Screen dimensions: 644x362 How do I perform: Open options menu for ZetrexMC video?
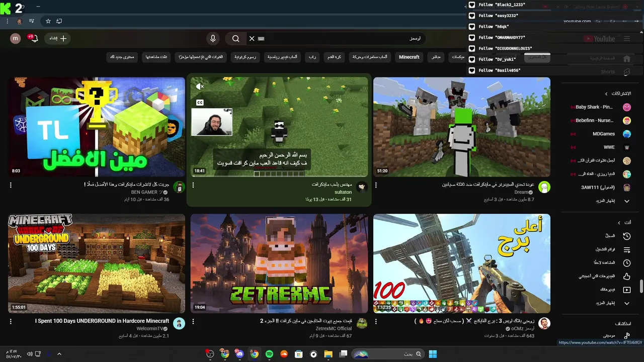[x=193, y=321]
